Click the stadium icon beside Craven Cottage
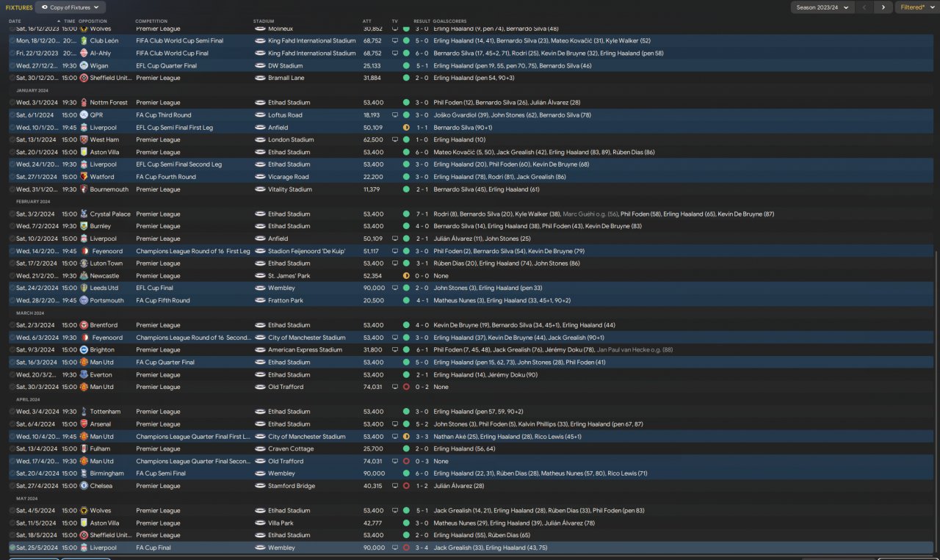This screenshot has height=560, width=940. 260,448
